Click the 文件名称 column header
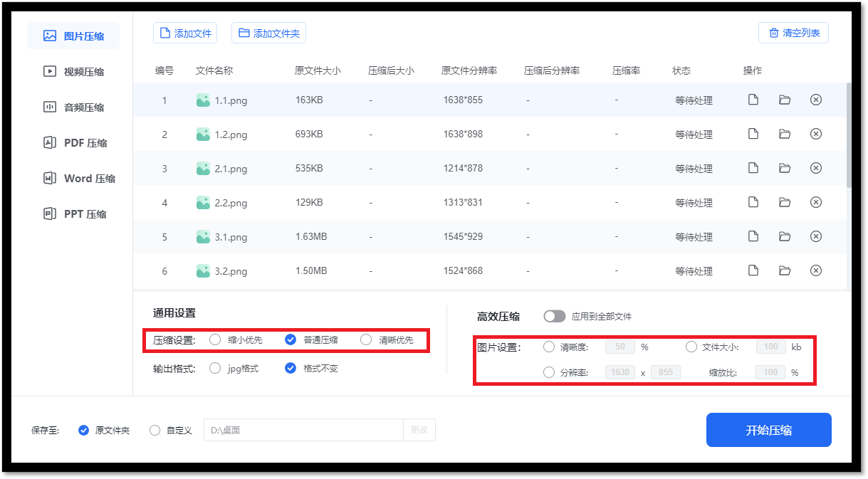This screenshot has height=479, width=868. coord(214,70)
